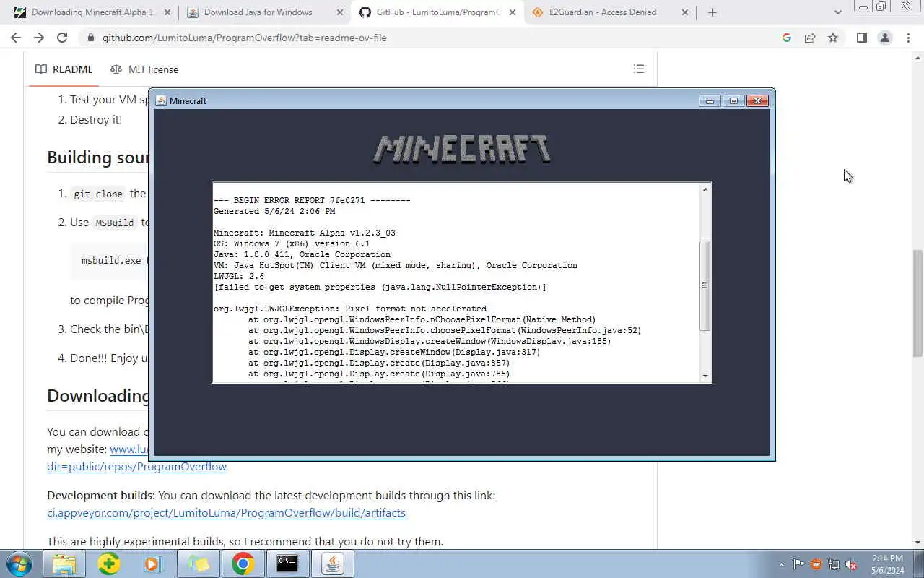
Task: Open the ci.appveyor.com artifacts link
Action: (x=226, y=513)
